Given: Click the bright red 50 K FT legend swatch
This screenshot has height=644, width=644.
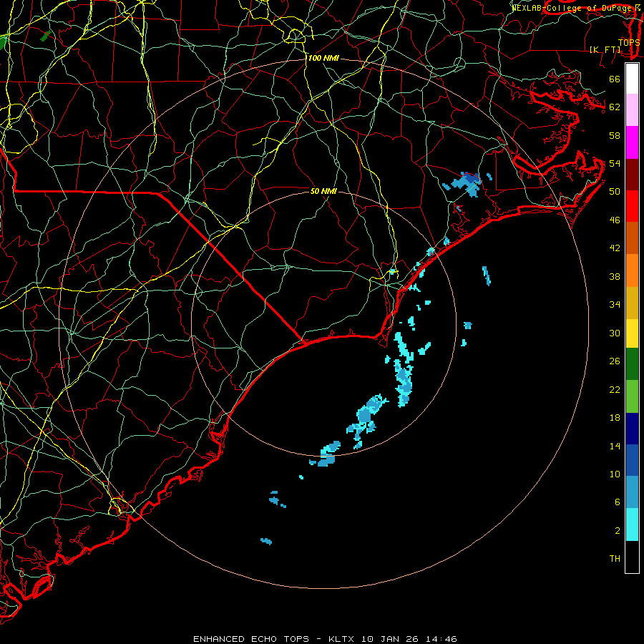Looking at the screenshot, I should pos(632,206).
